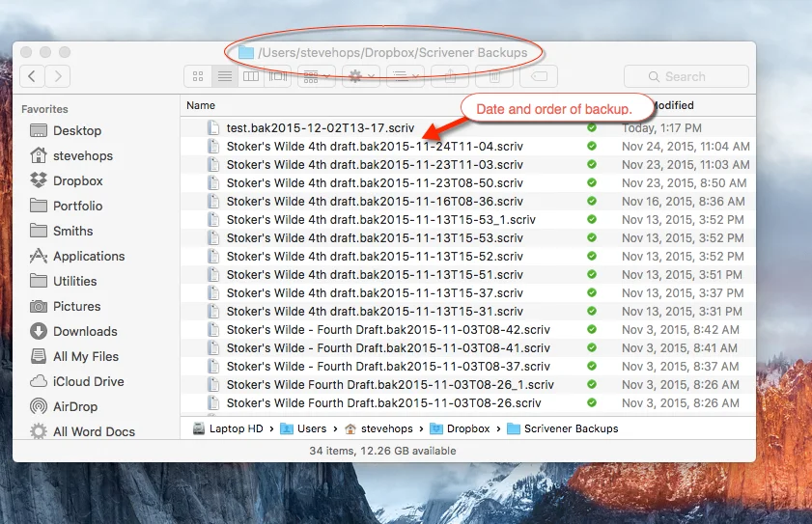Screen dimensions: 812x524
Task: Open the stevehops home folder in sidebar
Action: (x=71, y=155)
